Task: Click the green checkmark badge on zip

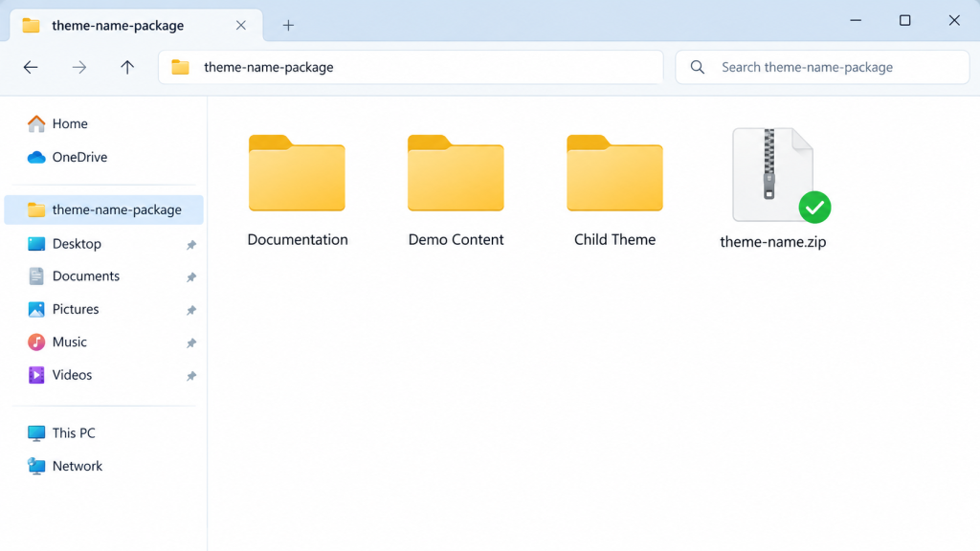Action: pos(814,208)
